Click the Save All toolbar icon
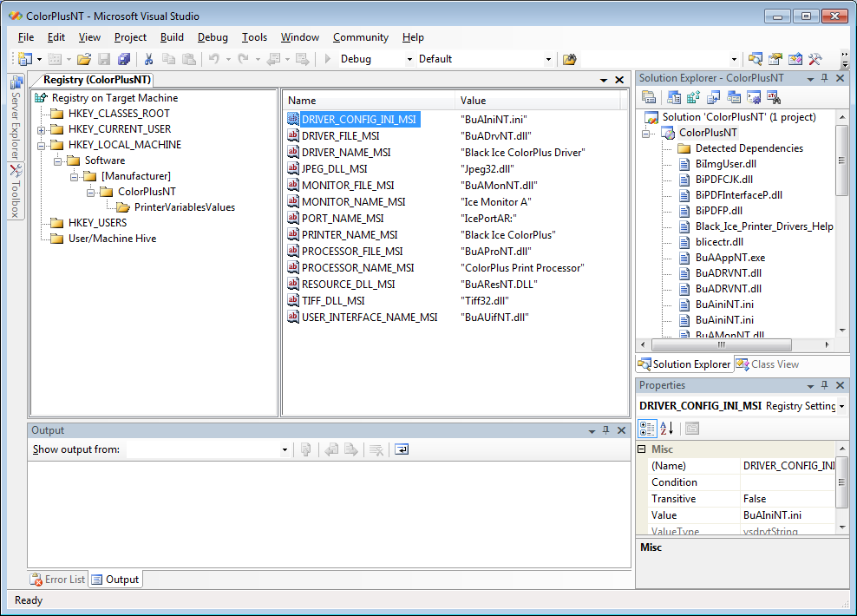 tap(125, 59)
